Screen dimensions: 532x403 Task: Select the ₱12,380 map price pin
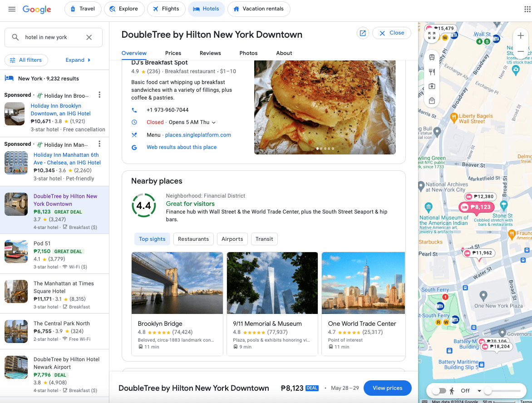point(480,197)
